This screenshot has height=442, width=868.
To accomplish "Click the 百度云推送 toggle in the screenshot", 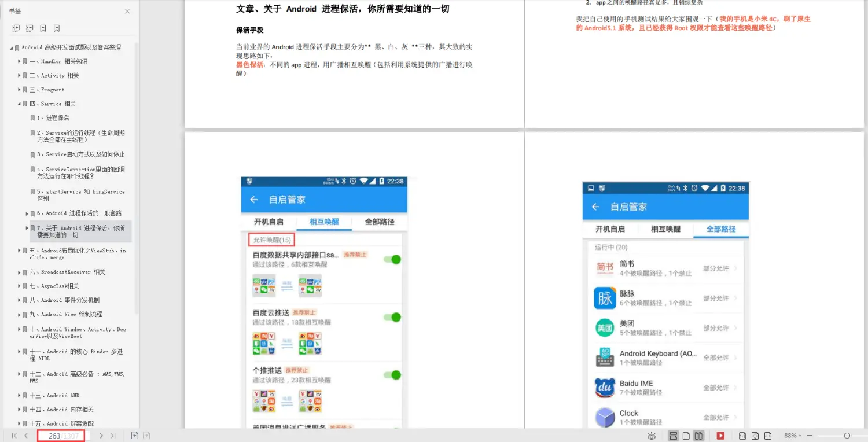I will click(x=393, y=317).
